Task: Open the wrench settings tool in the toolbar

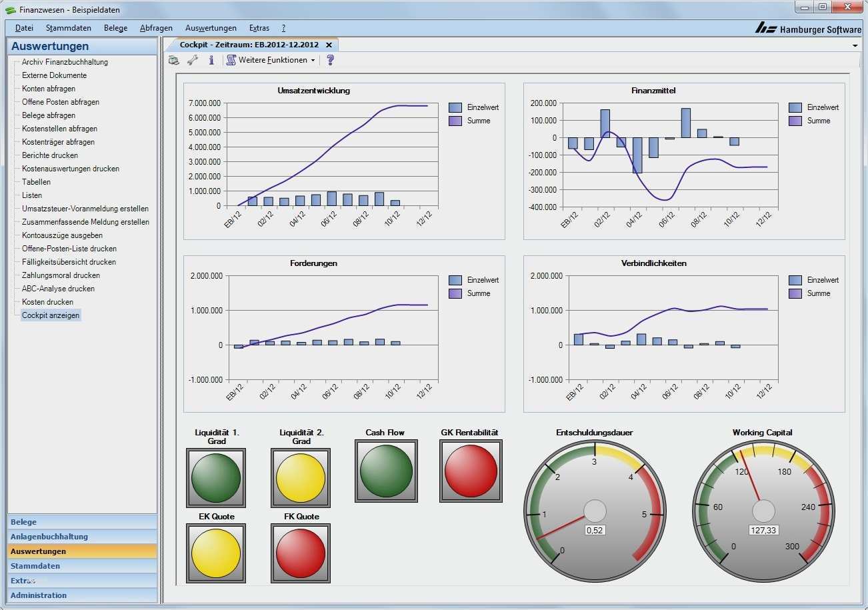Action: pos(193,60)
